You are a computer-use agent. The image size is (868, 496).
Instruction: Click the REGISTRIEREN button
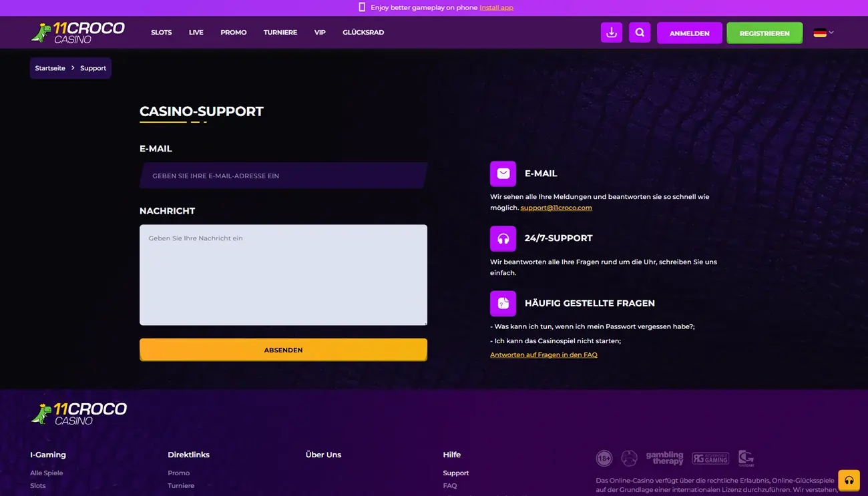tap(765, 33)
